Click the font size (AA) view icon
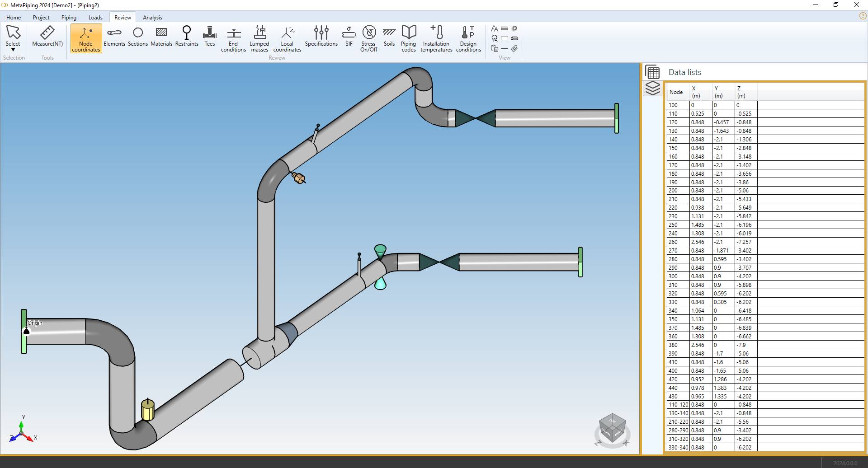This screenshot has width=868, height=468. pos(495,28)
